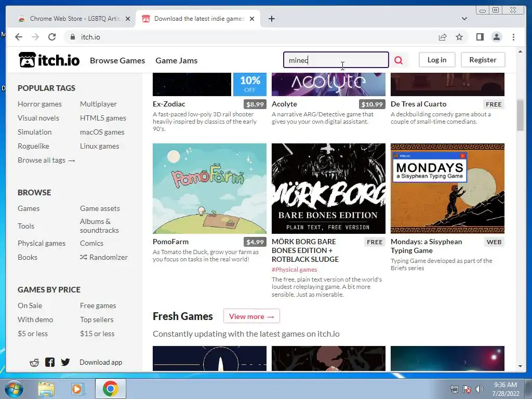
Task: Click the network tray icon
Action: click(454, 389)
